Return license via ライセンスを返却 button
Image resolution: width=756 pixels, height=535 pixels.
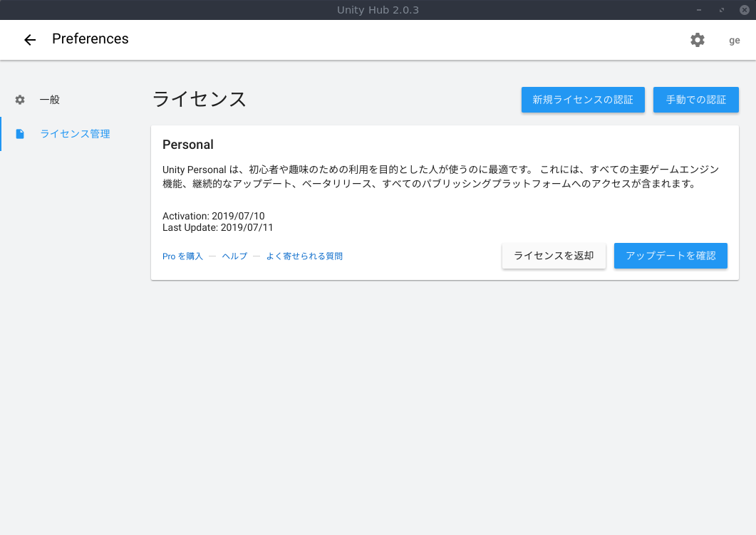click(x=554, y=256)
